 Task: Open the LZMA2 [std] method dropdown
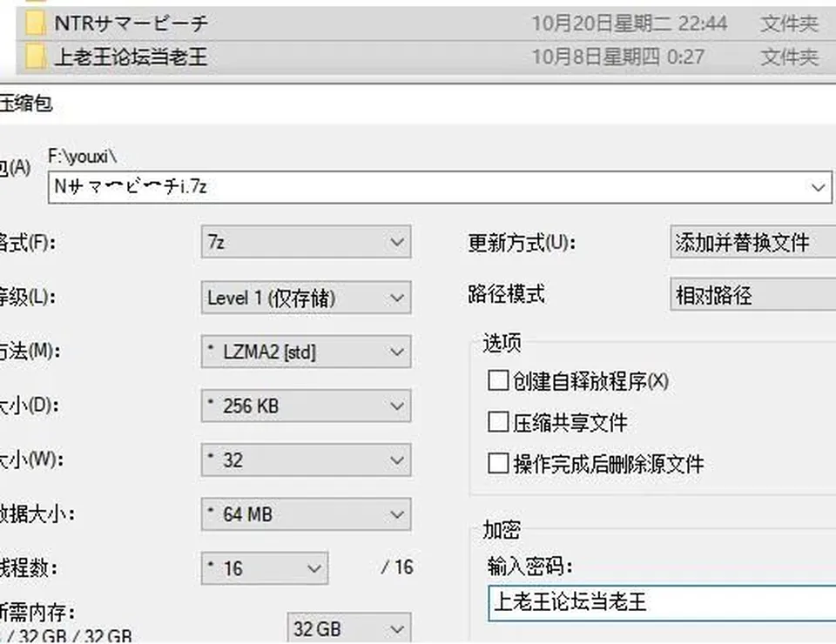tap(306, 352)
